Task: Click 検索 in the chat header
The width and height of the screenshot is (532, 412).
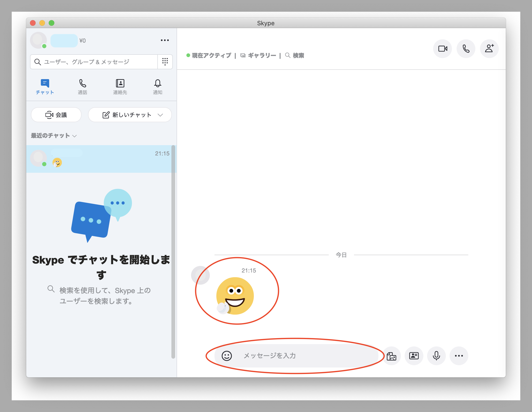Action: (x=295, y=55)
